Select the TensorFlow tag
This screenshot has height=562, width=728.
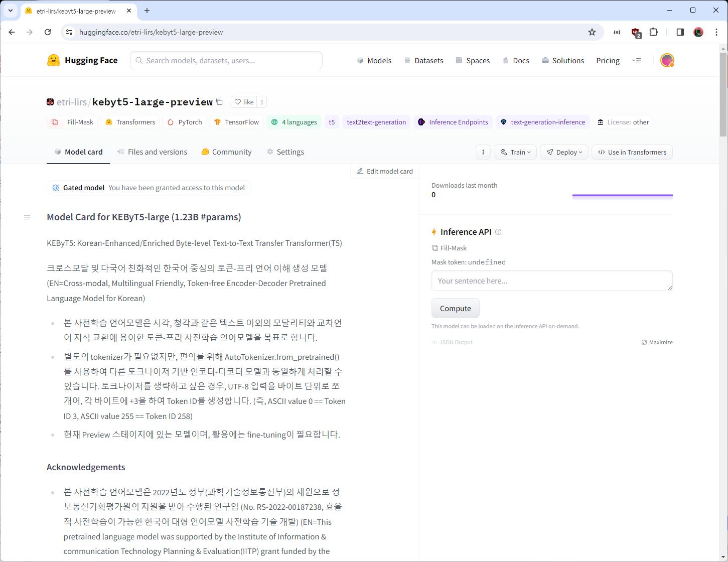pos(236,122)
